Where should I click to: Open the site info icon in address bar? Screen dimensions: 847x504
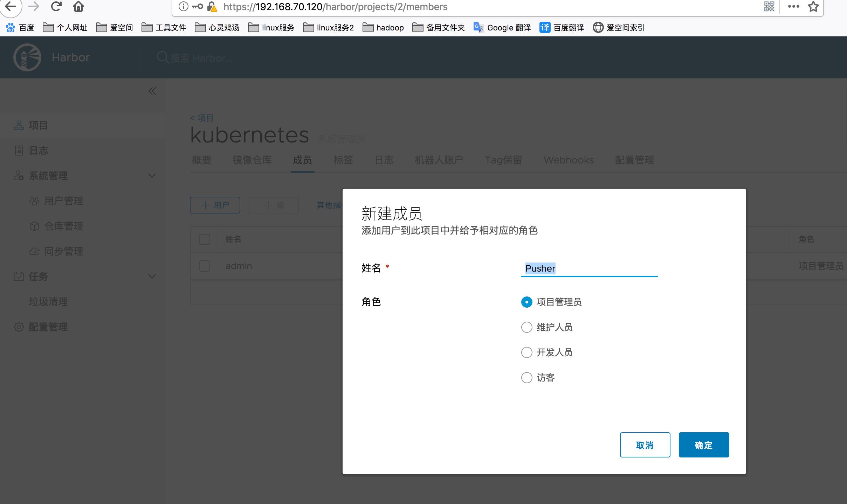click(x=183, y=6)
